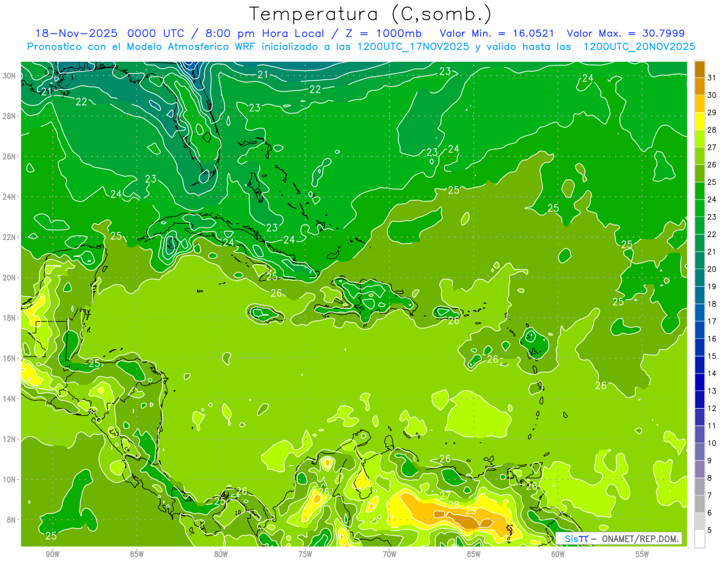This screenshot has height=562, width=728.
Task: Click the "8N" latitude axis label
Action: point(12,520)
